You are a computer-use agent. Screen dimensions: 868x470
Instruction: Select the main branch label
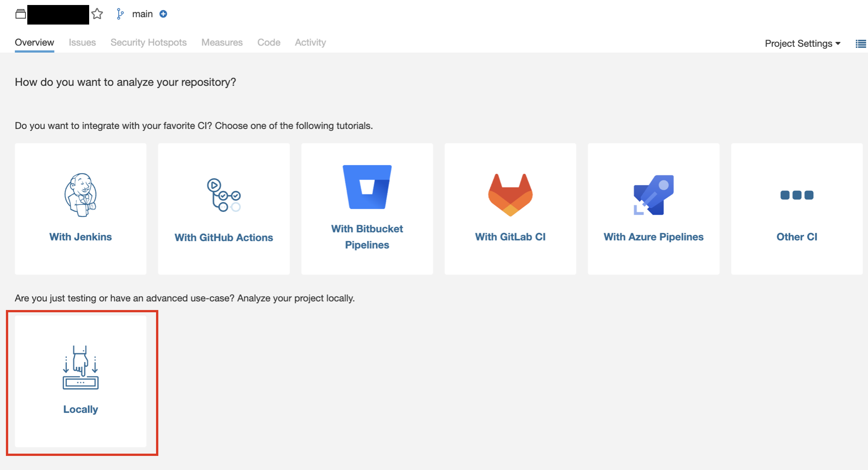142,14
